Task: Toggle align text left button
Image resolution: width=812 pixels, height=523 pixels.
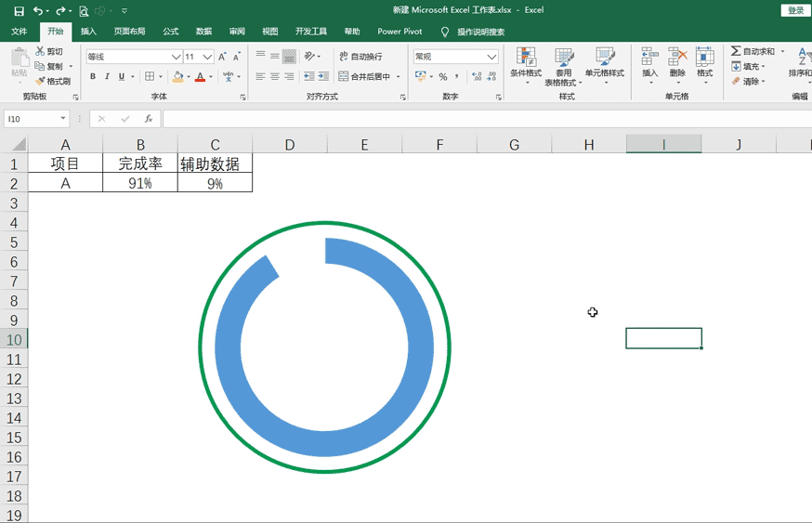Action: [260, 76]
